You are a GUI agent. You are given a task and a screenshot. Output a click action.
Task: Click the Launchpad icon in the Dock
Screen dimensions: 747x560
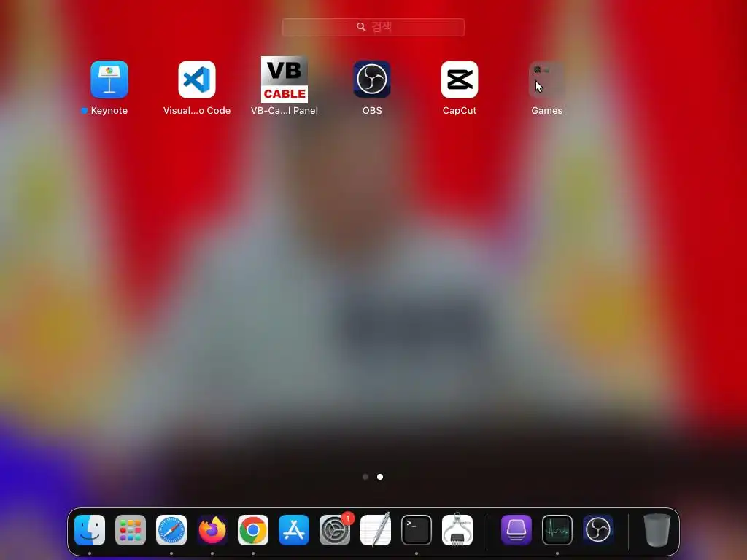pos(131,530)
